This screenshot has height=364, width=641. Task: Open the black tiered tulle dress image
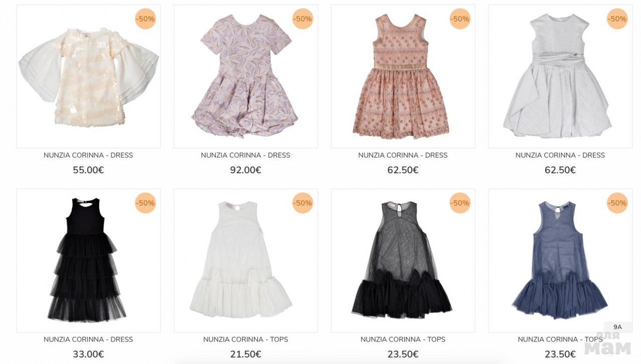click(x=89, y=260)
